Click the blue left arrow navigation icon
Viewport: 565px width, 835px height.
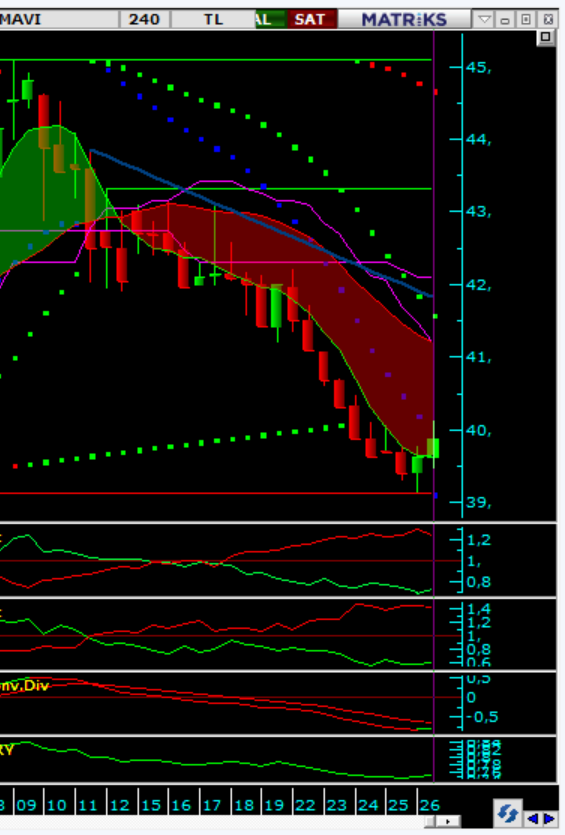click(x=532, y=818)
